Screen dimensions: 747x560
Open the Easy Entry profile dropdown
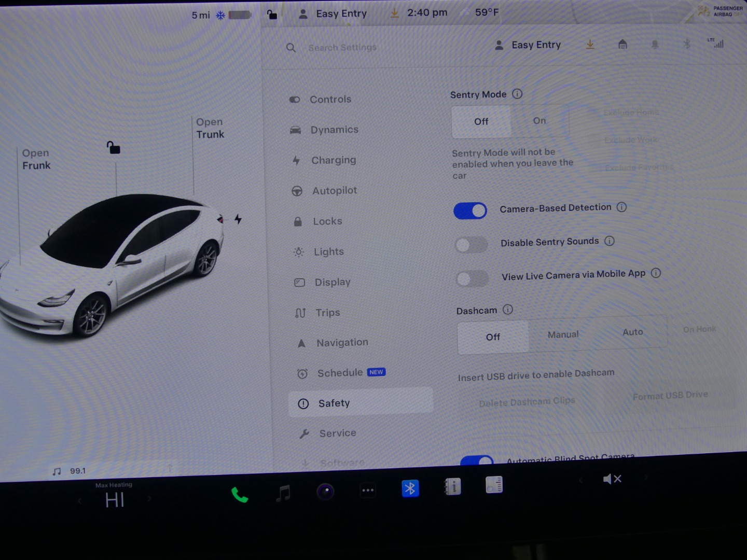[528, 45]
